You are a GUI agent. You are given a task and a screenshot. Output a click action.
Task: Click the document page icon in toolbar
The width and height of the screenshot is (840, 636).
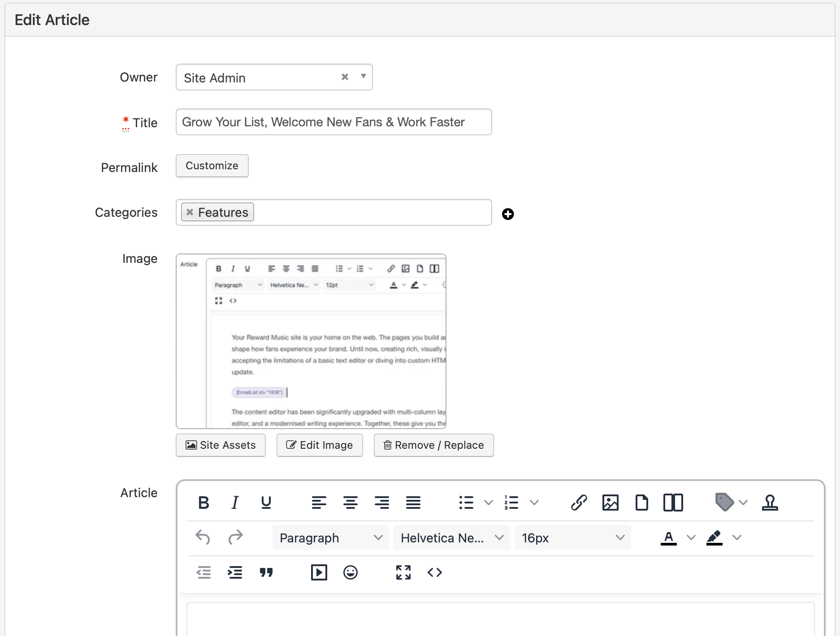click(642, 503)
